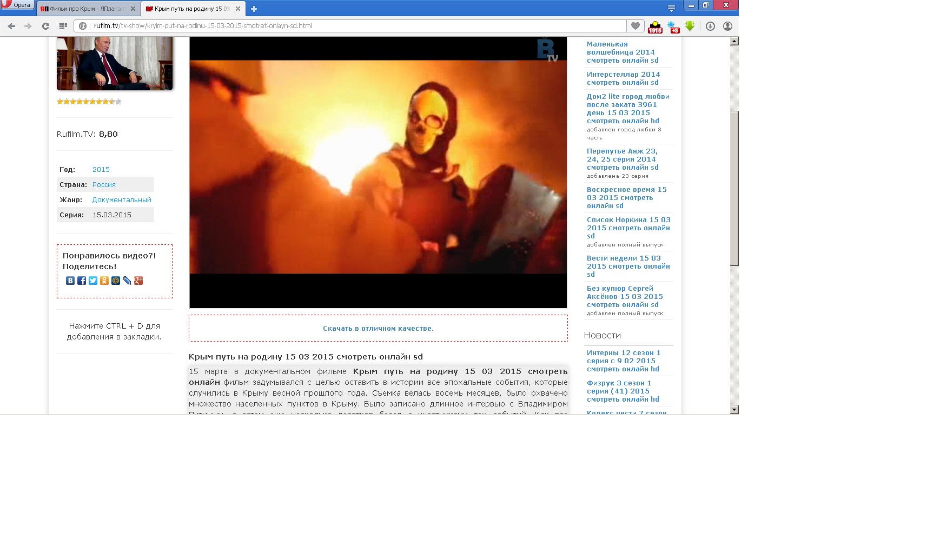Click the page heading 'Крым путь на родину 15 03 2015 смотреть онлайн sd'
940x560 pixels.
[306, 357]
